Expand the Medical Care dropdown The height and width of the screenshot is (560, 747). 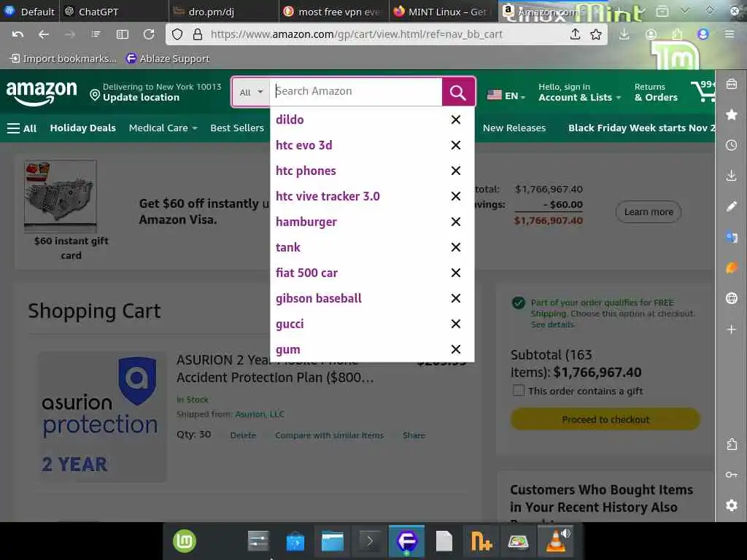pyautogui.click(x=163, y=128)
